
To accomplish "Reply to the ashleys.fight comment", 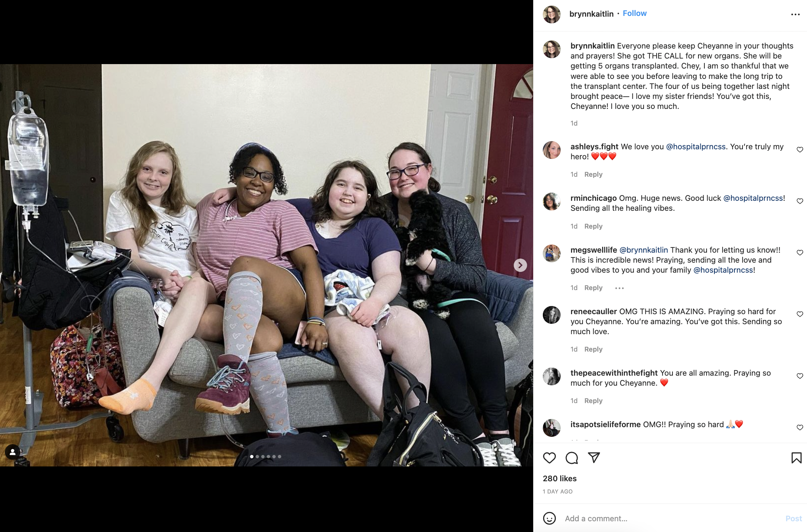I will click(x=593, y=174).
